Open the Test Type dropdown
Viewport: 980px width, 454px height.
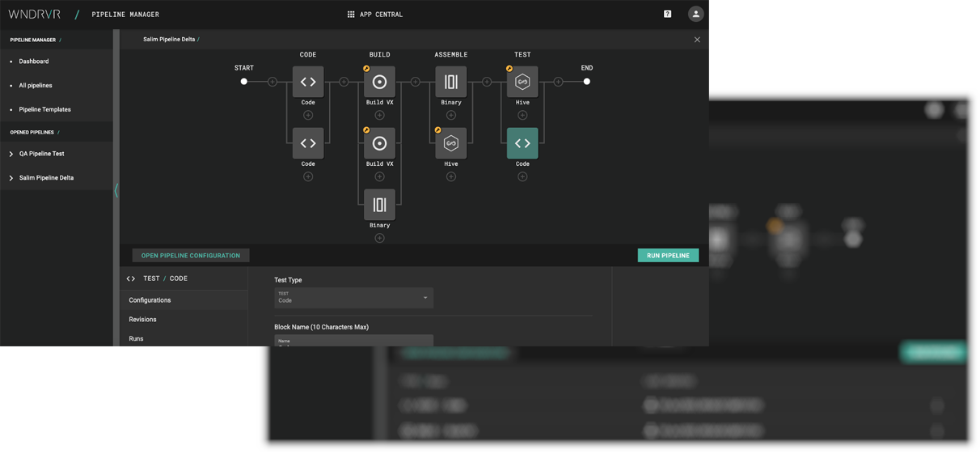click(353, 298)
